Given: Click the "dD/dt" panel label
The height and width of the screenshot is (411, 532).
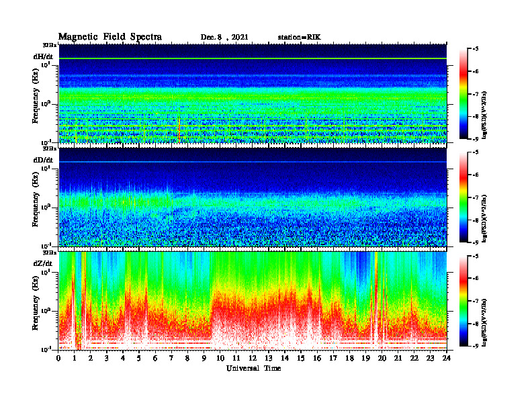Looking at the screenshot, I should coord(43,160).
